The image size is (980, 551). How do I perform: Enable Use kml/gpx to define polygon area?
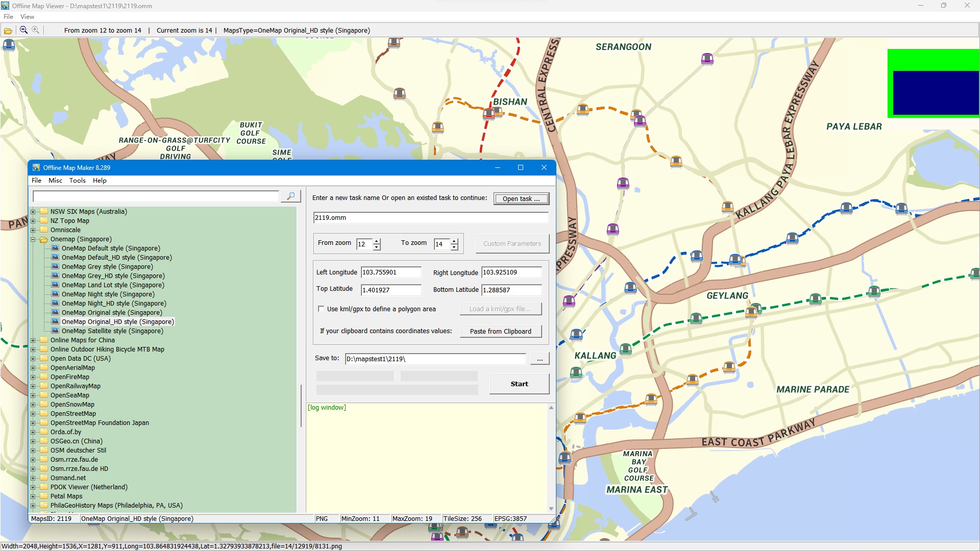coord(321,309)
